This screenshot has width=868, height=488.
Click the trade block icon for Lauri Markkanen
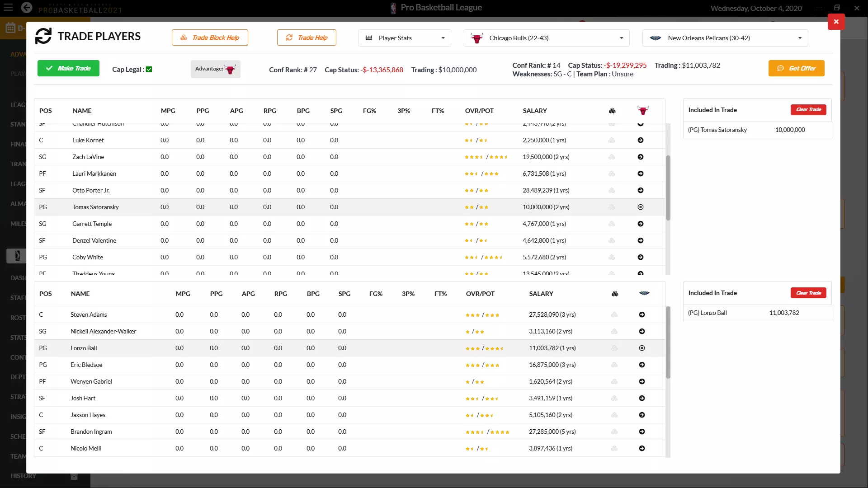click(x=612, y=174)
